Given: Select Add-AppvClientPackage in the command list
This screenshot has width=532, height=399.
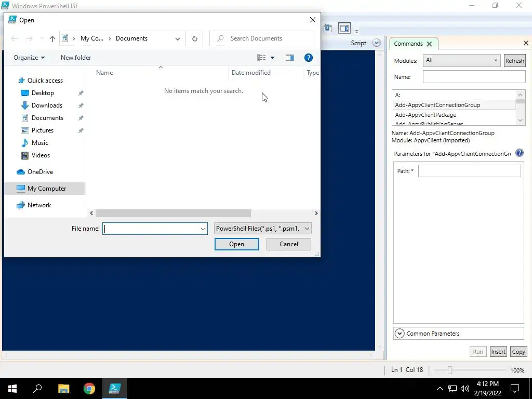Looking at the screenshot, I should [454, 115].
